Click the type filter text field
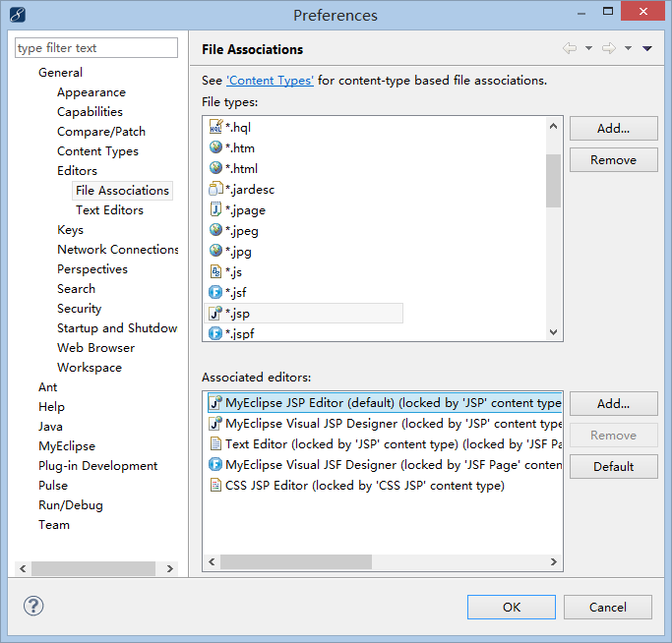672x643 pixels. [x=96, y=47]
